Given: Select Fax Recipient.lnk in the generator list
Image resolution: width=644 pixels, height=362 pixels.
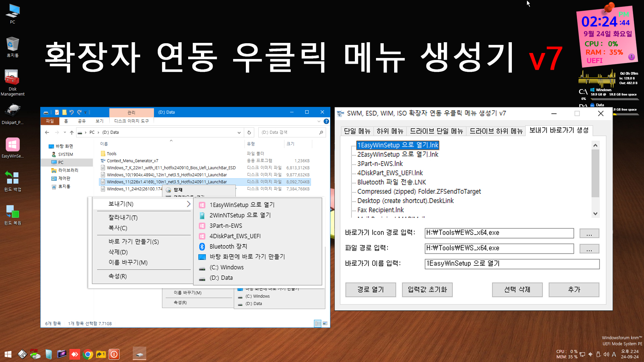Looking at the screenshot, I should pos(381,210).
